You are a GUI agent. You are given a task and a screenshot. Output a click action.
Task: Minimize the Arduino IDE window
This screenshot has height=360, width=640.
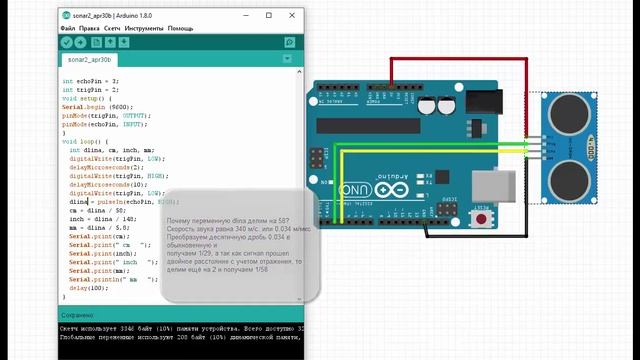click(246, 16)
